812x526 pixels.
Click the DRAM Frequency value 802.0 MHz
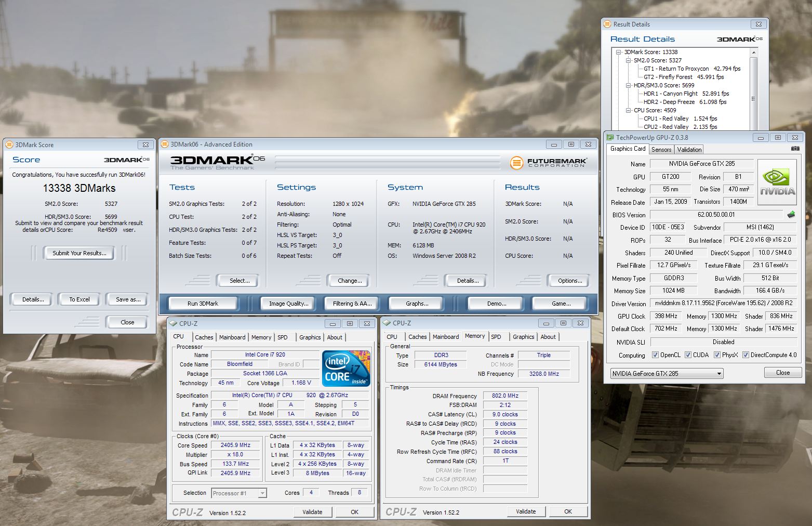pos(505,396)
